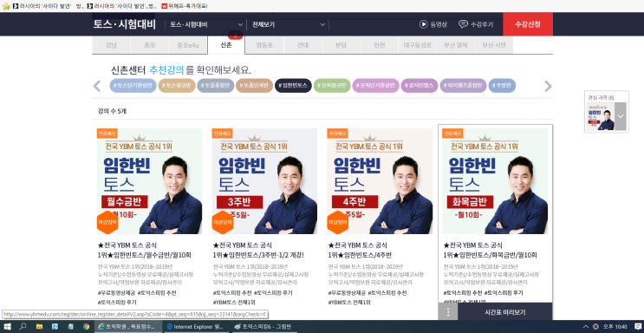
Task: Select the #김지인텝스 tag
Action: coord(420,86)
